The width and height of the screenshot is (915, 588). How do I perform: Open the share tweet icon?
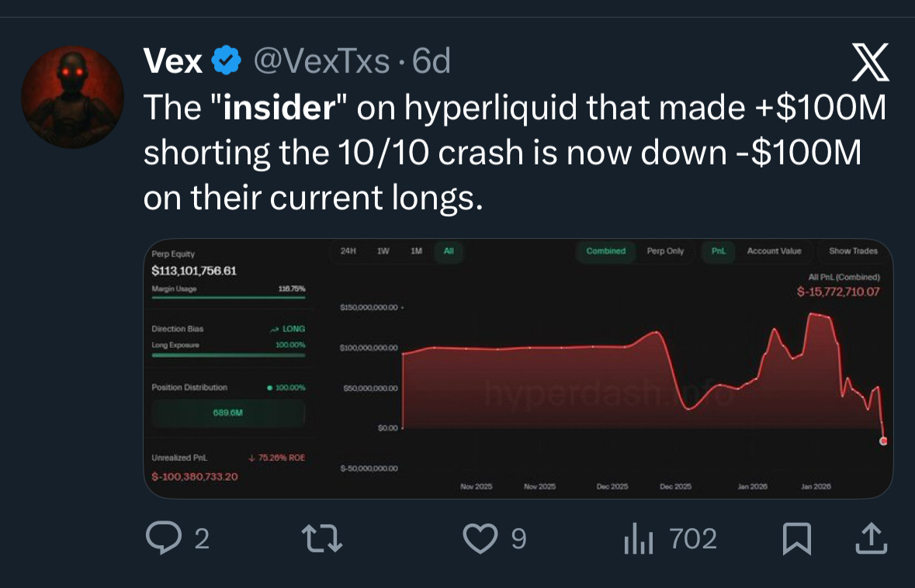(x=870, y=538)
